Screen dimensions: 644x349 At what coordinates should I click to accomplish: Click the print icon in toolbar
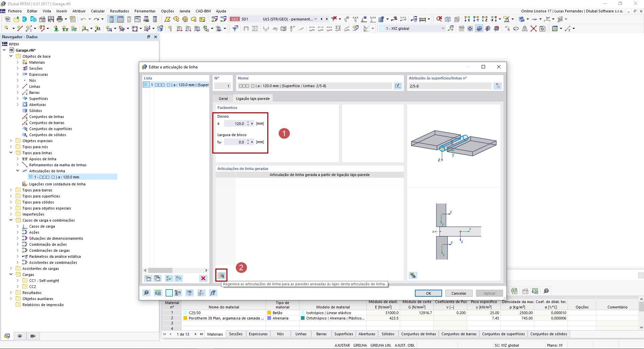point(60,19)
